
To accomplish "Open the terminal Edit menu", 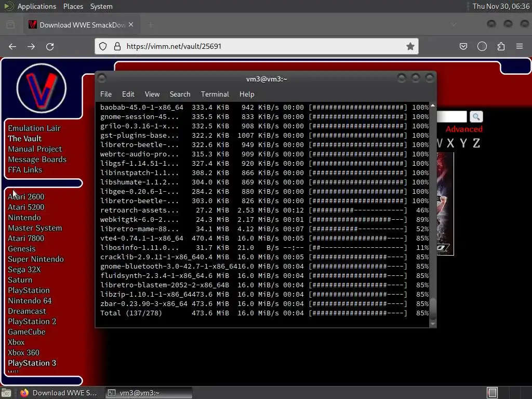I will (x=128, y=94).
